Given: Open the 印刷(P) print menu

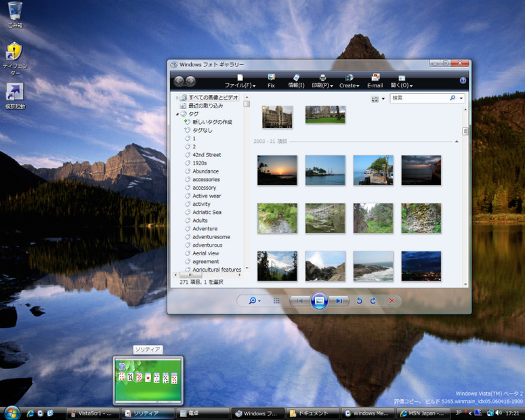Looking at the screenshot, I should 322,81.
